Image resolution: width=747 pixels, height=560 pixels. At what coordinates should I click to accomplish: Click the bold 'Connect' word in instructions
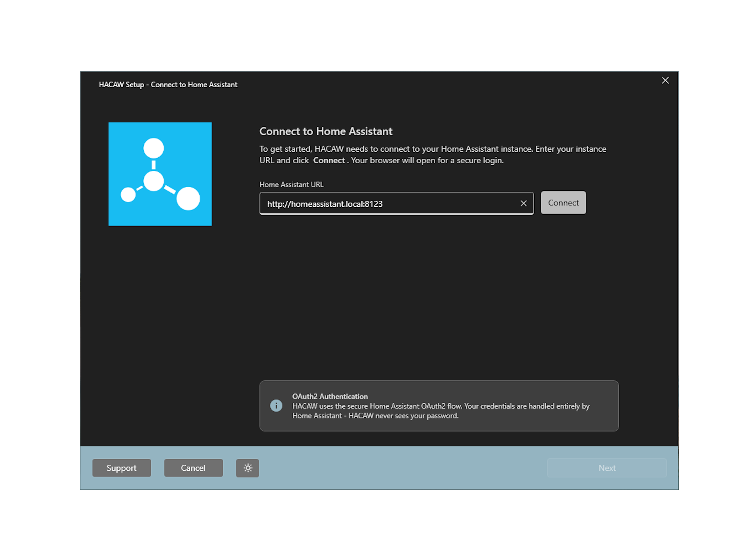(329, 160)
